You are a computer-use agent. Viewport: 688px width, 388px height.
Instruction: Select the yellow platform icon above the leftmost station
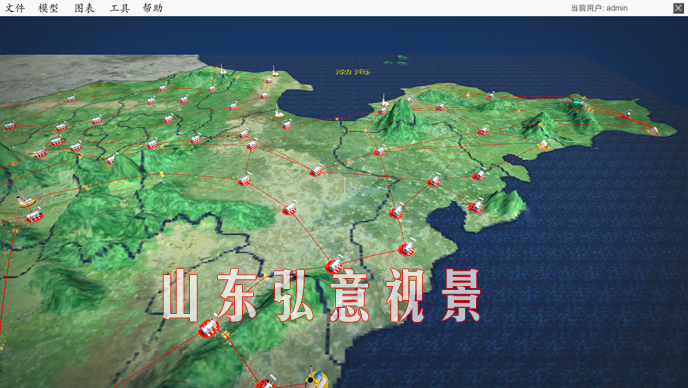(x=25, y=200)
